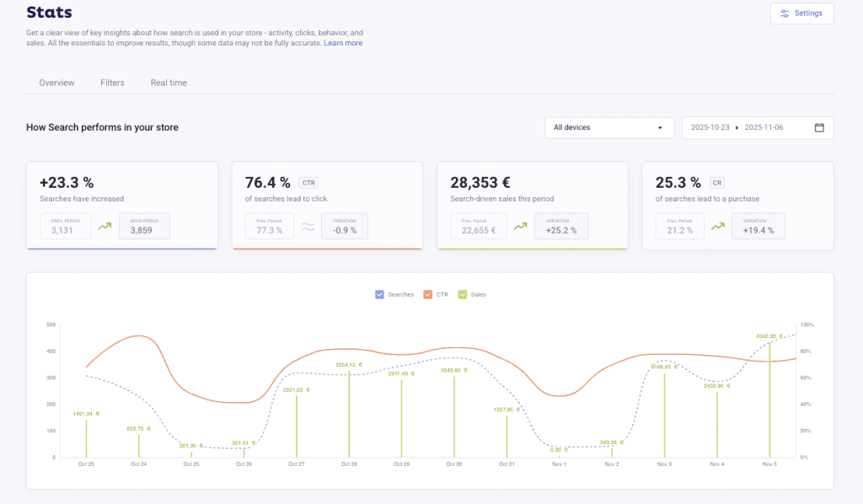Click the Settings button
The height and width of the screenshot is (504, 863).
801,13
